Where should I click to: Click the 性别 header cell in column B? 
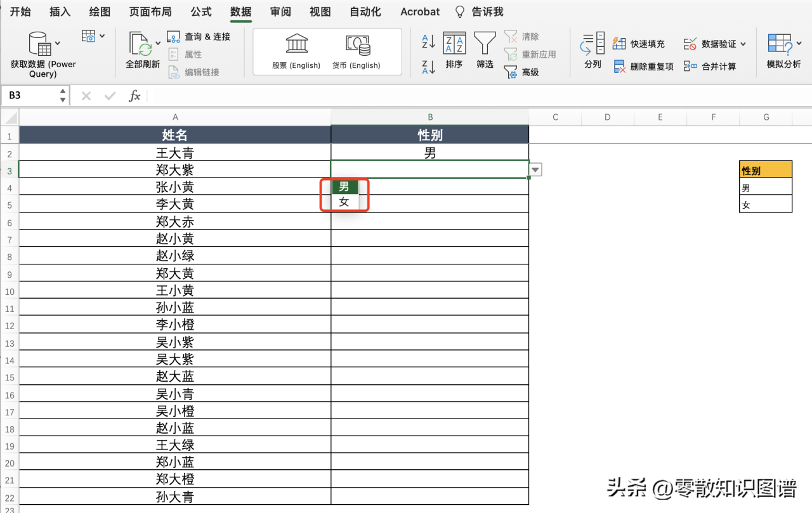430,135
